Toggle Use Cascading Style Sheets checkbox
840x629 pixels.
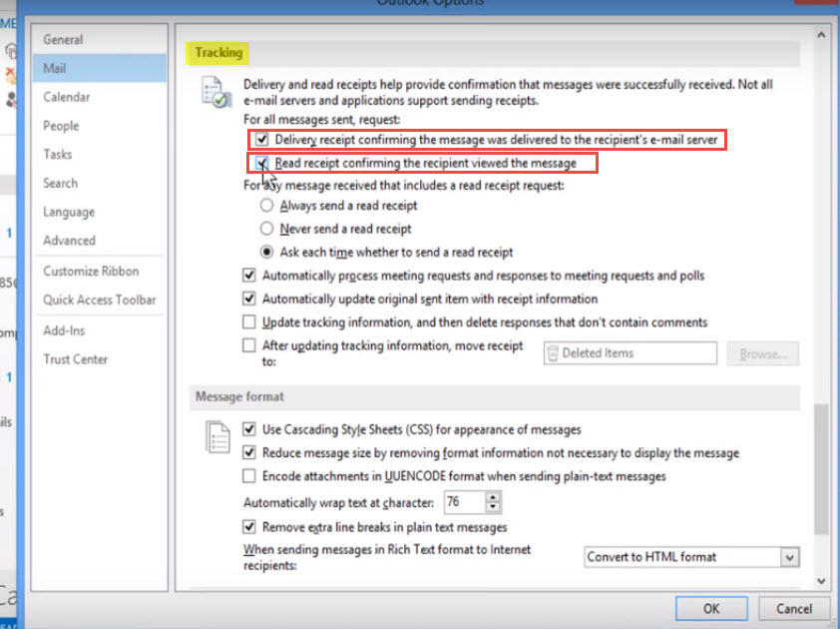[249, 429]
